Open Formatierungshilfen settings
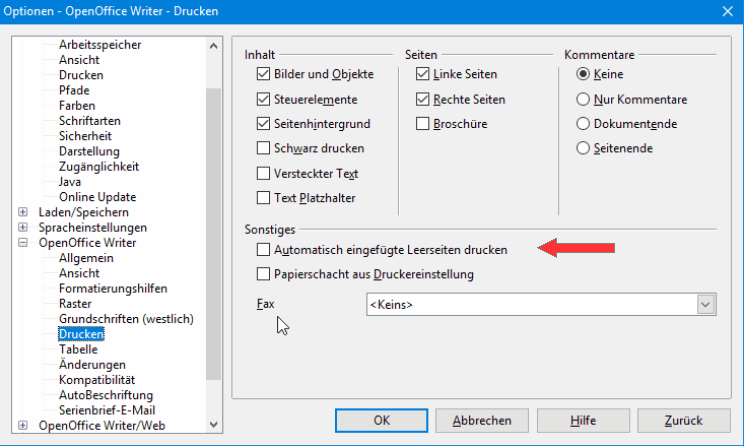 coord(113,289)
